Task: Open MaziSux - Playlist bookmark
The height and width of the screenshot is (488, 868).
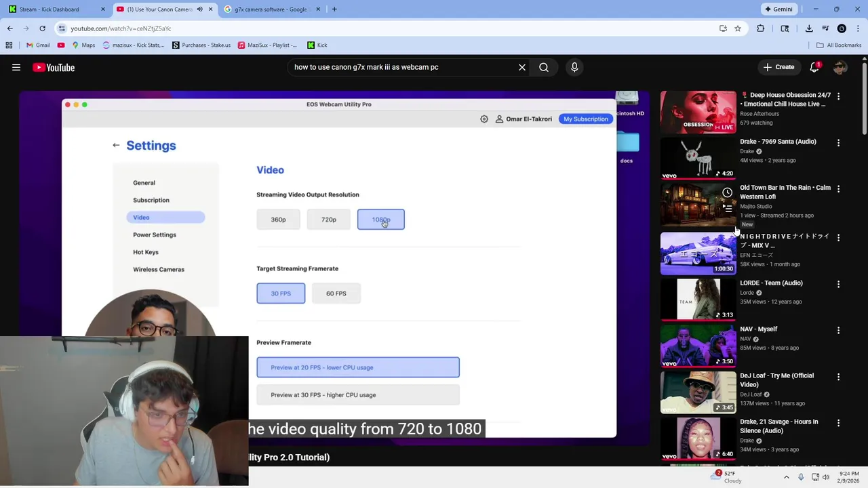Action: tap(267, 45)
